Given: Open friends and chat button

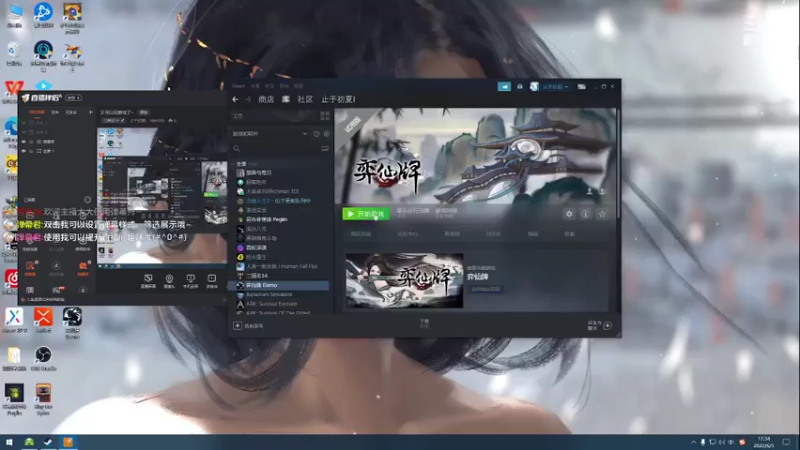Looking at the screenshot, I should pyautogui.click(x=600, y=326).
